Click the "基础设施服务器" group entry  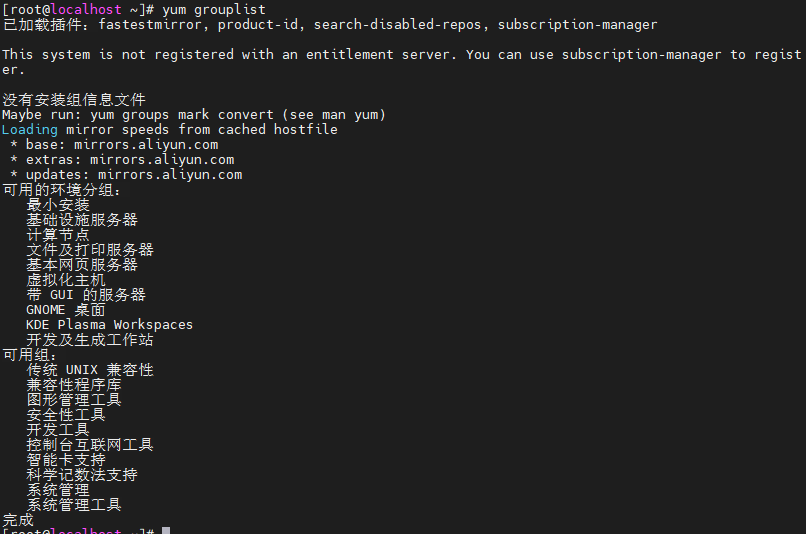click(81, 220)
